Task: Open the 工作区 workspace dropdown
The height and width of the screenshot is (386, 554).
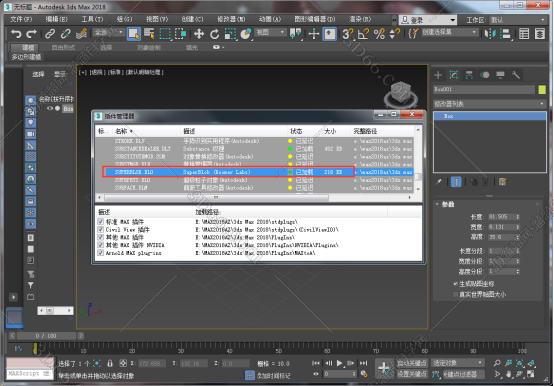Action: (x=519, y=20)
